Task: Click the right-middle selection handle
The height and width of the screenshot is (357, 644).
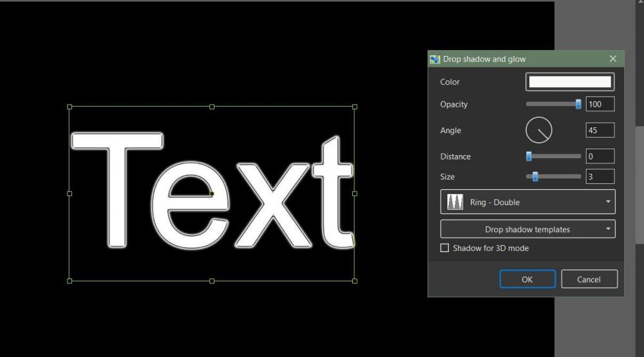Action: coord(355,194)
